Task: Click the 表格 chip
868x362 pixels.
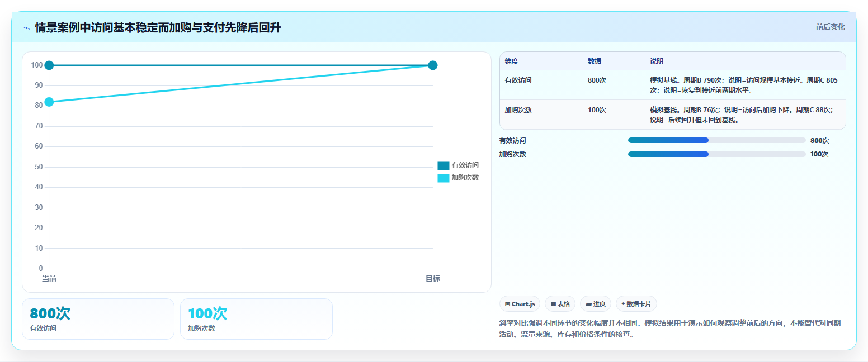Action: coord(560,304)
